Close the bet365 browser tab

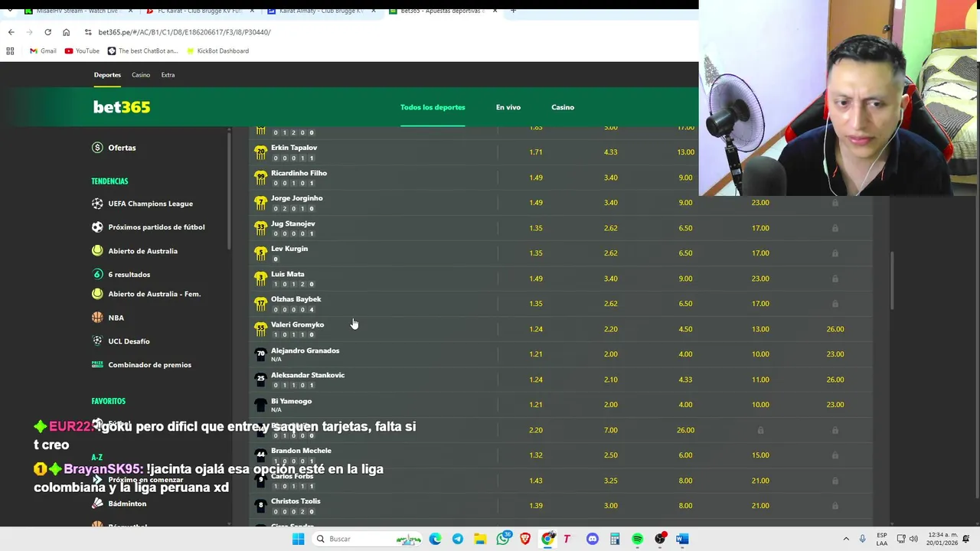pyautogui.click(x=495, y=11)
